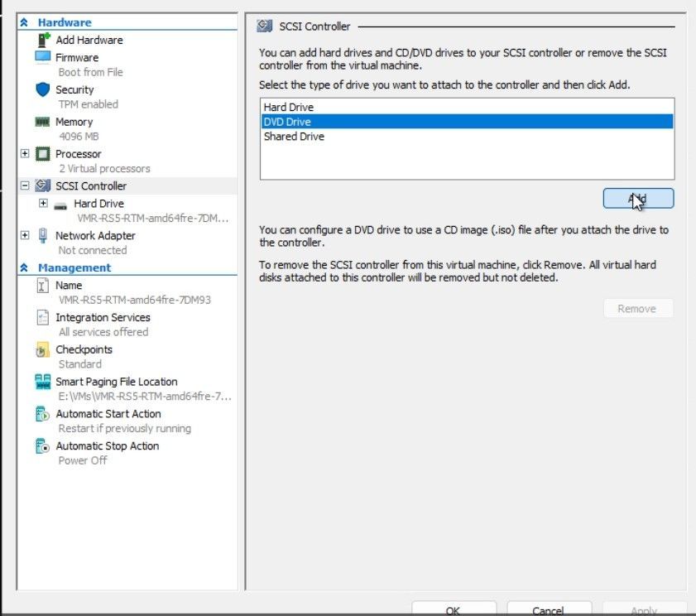Click the Processor icon

[x=42, y=154]
